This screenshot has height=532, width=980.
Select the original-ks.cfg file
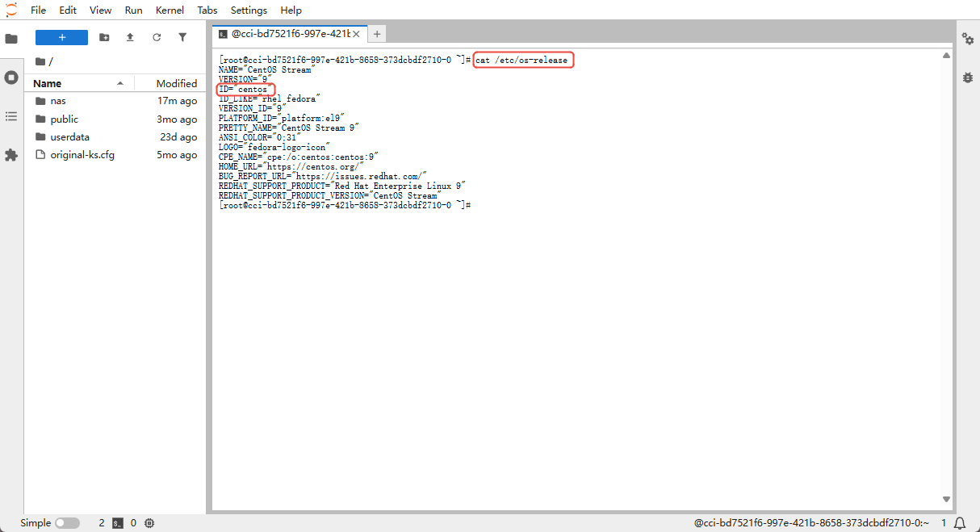point(115,154)
